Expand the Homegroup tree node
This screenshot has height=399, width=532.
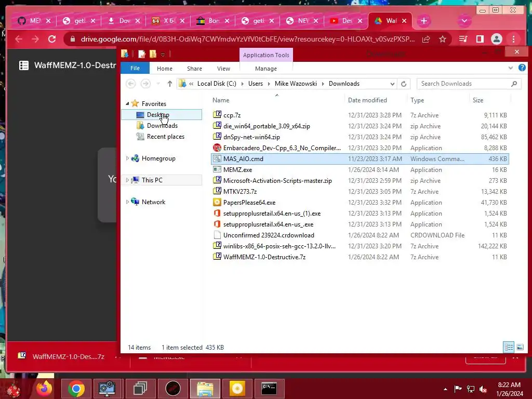pos(127,158)
